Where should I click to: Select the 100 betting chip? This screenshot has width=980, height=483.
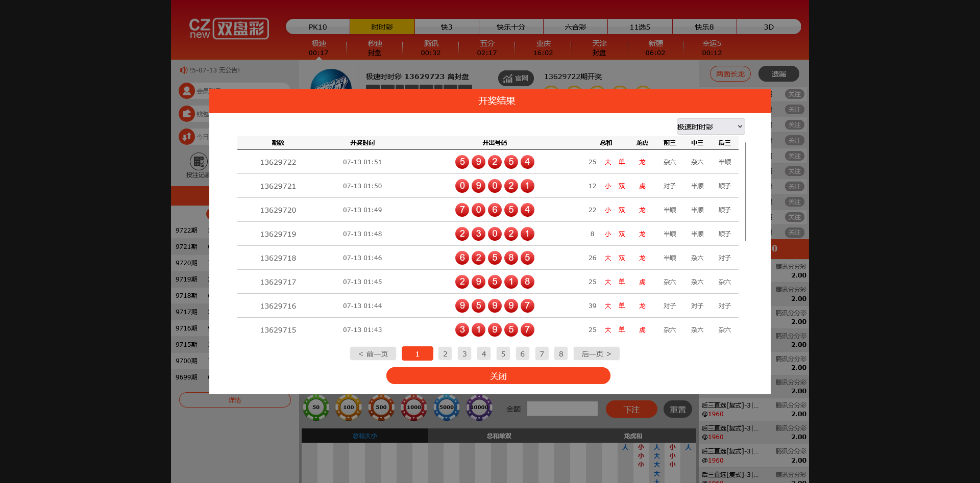(349, 407)
